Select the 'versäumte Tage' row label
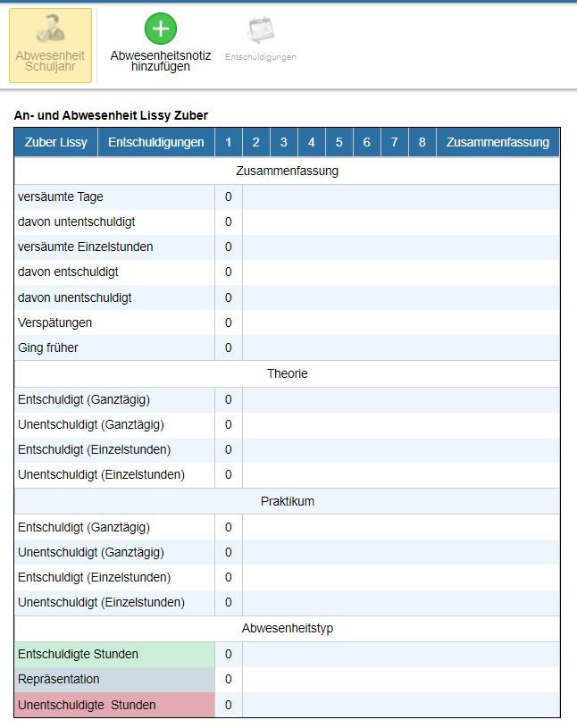 click(61, 197)
